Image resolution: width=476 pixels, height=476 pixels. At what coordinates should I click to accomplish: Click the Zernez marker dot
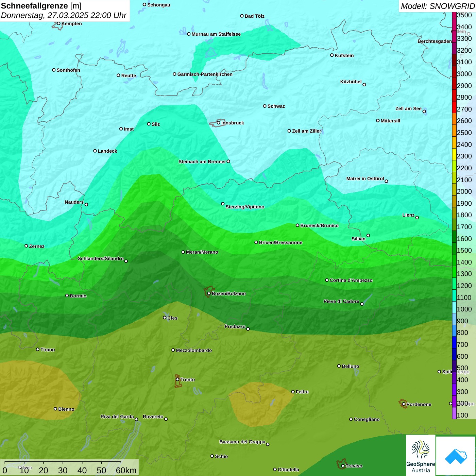[x=26, y=246]
